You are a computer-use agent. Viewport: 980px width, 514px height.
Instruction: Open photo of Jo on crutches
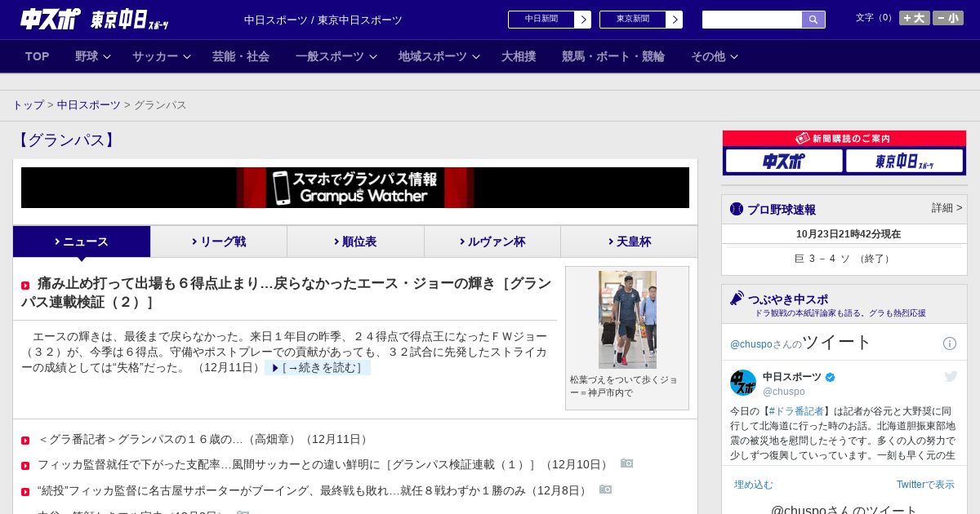click(627, 320)
